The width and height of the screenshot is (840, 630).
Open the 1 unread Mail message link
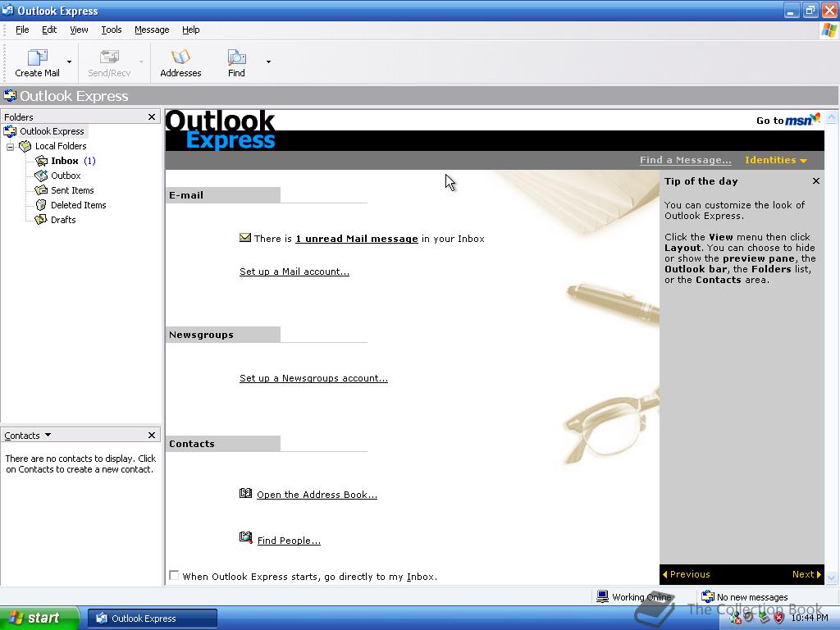357,239
